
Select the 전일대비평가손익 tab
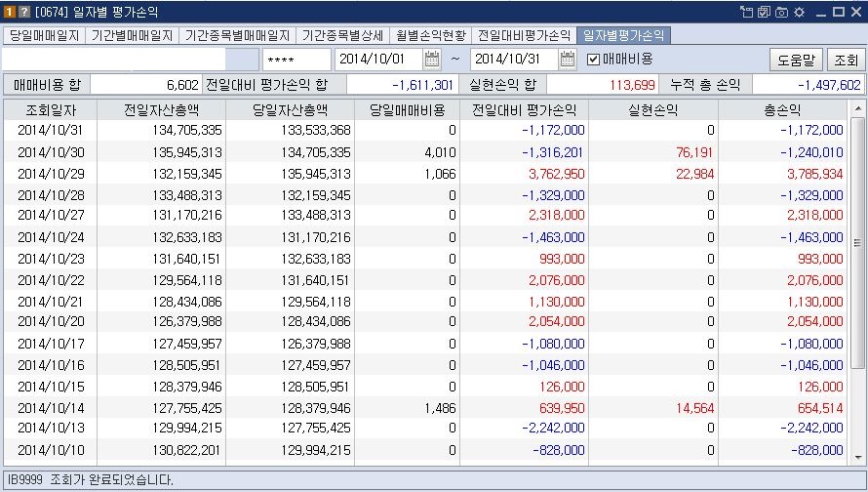tap(525, 36)
